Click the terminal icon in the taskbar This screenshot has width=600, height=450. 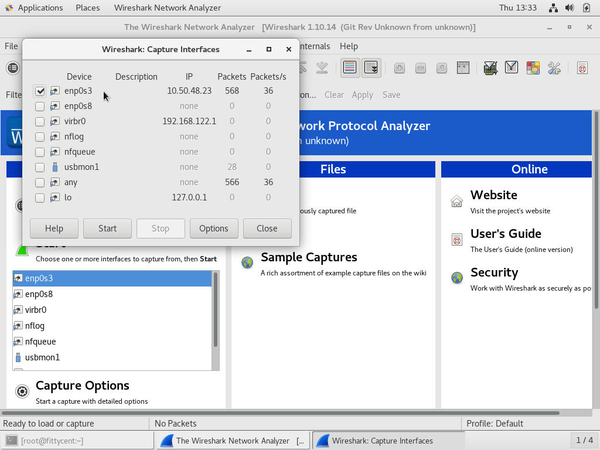click(x=11, y=440)
